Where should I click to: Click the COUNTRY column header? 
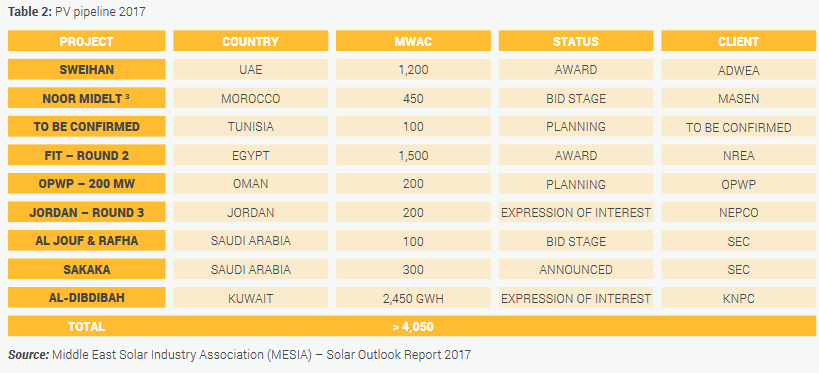[x=251, y=41]
